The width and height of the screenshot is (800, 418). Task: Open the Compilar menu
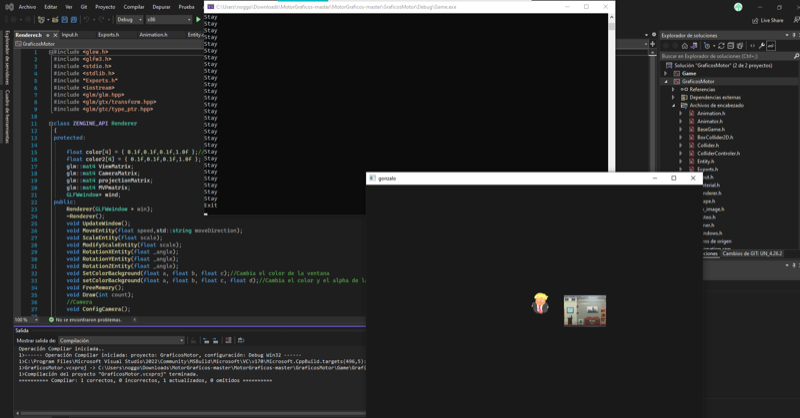[133, 7]
